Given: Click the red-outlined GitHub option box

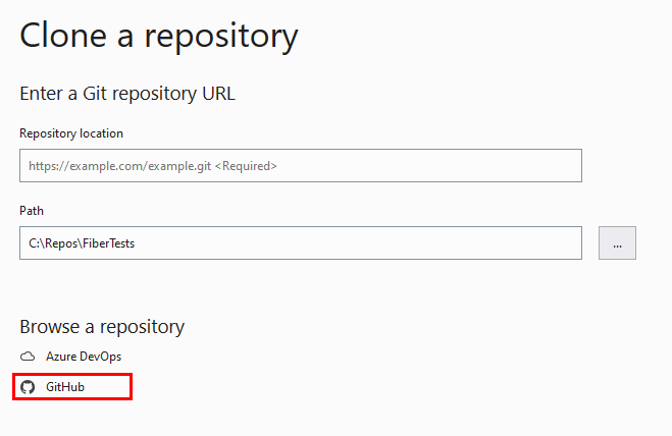Looking at the screenshot, I should click(x=72, y=387).
